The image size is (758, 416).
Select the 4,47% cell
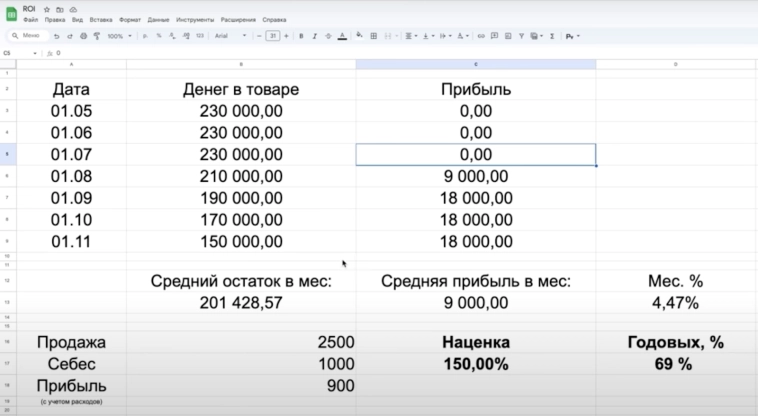coord(675,303)
